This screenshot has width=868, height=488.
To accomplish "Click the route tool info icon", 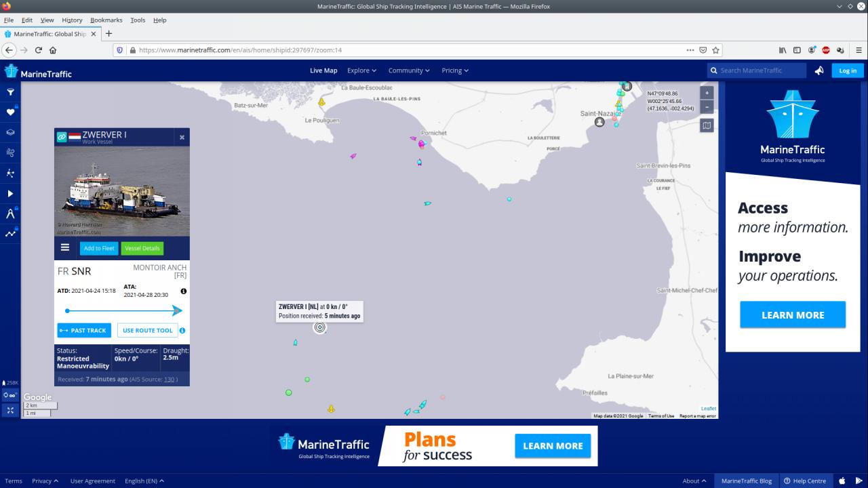I will [182, 331].
